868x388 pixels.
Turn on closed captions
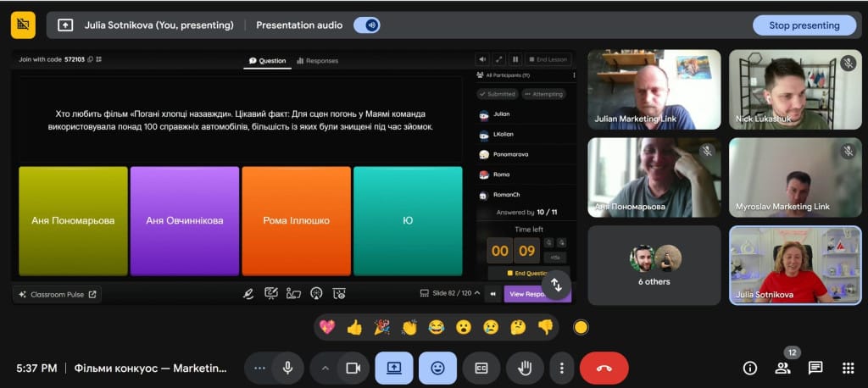(481, 368)
